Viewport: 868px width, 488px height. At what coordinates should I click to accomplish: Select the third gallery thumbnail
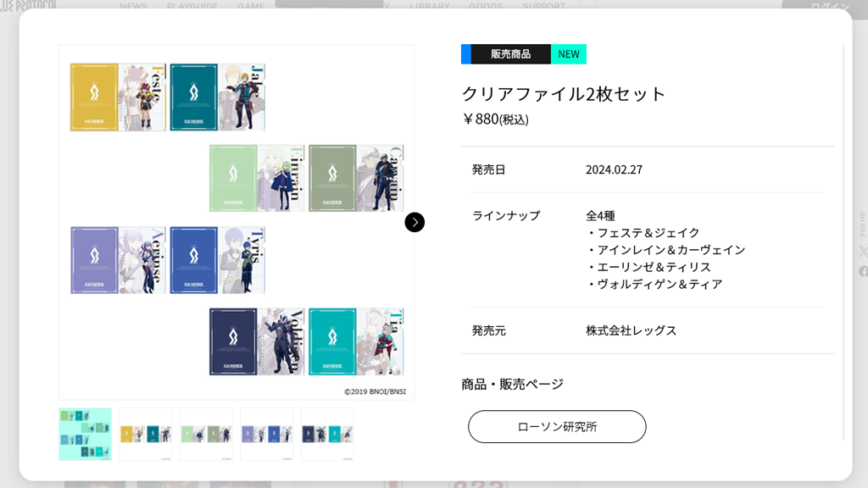tap(206, 434)
